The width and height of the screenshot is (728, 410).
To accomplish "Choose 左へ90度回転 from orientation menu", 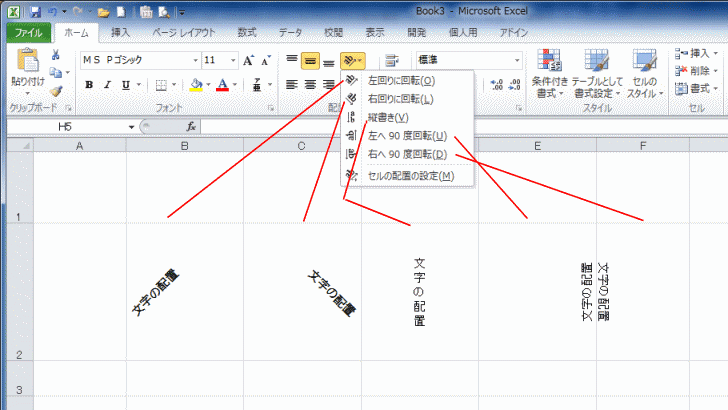I will pyautogui.click(x=407, y=136).
